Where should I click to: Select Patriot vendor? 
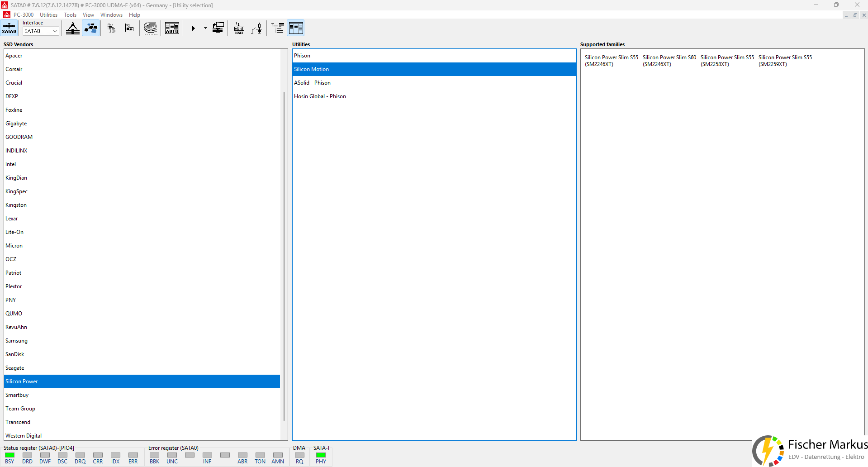tap(142, 273)
